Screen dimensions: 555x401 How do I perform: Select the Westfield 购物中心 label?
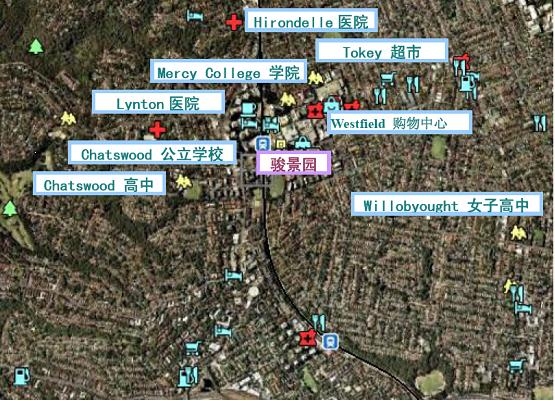pos(399,122)
